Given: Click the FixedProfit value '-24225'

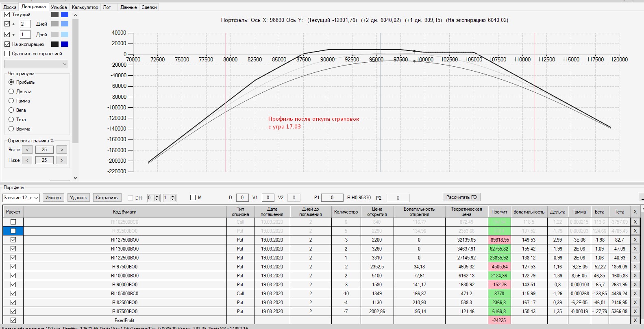Looking at the screenshot, I should click(x=499, y=320).
